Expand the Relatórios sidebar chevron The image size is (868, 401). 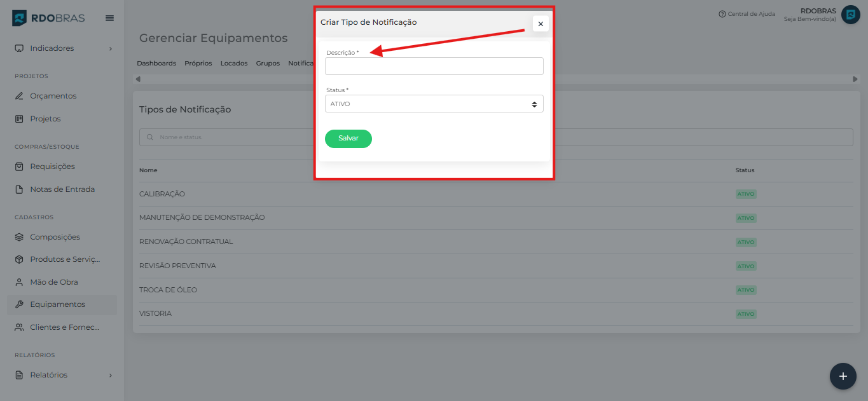pyautogui.click(x=110, y=375)
